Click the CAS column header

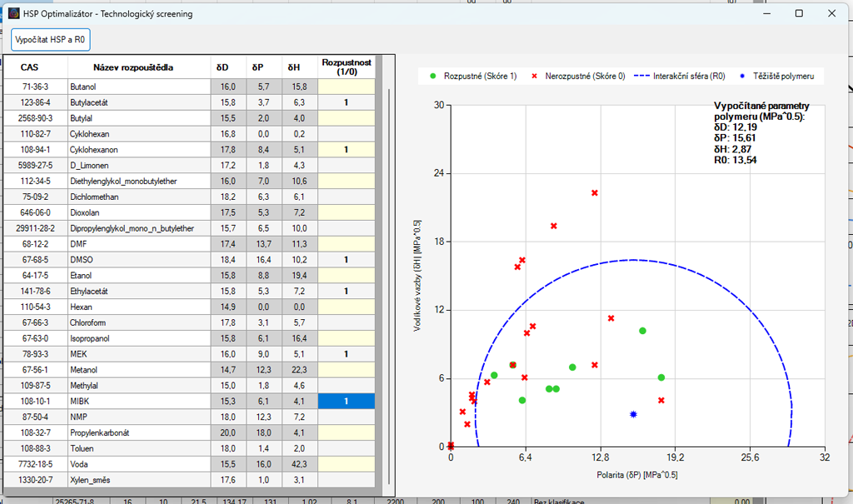tap(35, 67)
